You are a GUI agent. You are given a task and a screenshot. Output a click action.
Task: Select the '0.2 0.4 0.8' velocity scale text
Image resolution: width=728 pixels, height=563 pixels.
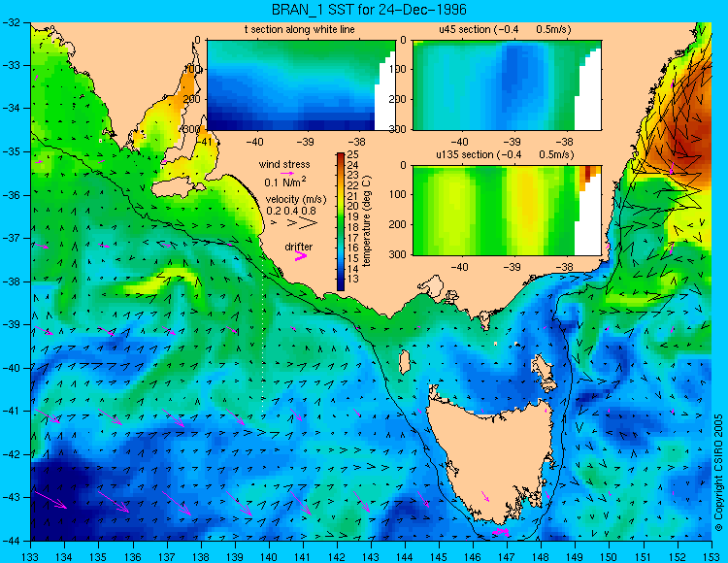coord(291,211)
